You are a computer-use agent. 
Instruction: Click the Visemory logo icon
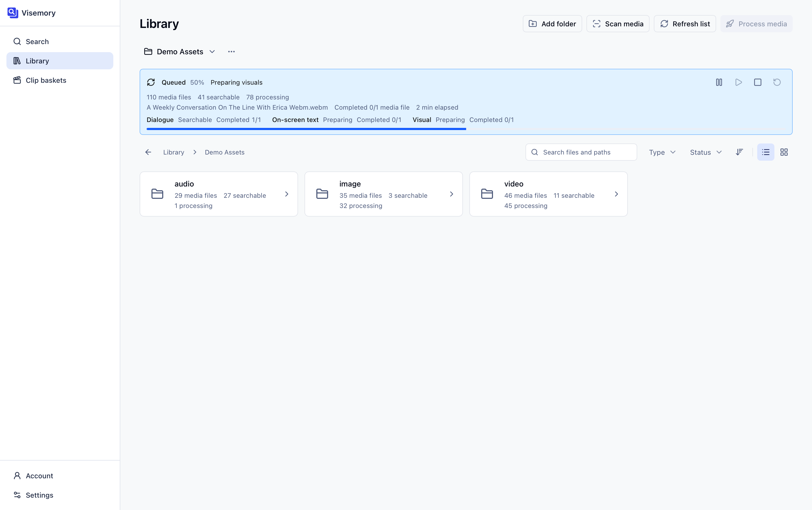(13, 13)
